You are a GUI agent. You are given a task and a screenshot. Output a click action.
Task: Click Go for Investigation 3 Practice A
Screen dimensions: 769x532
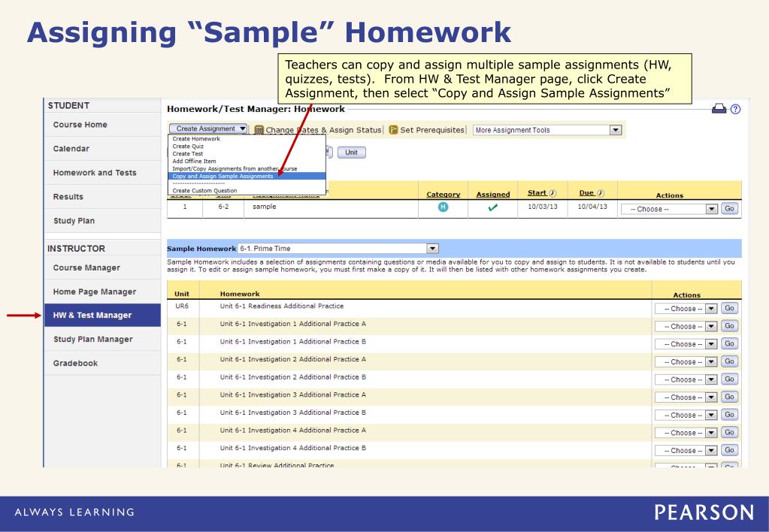(x=729, y=397)
